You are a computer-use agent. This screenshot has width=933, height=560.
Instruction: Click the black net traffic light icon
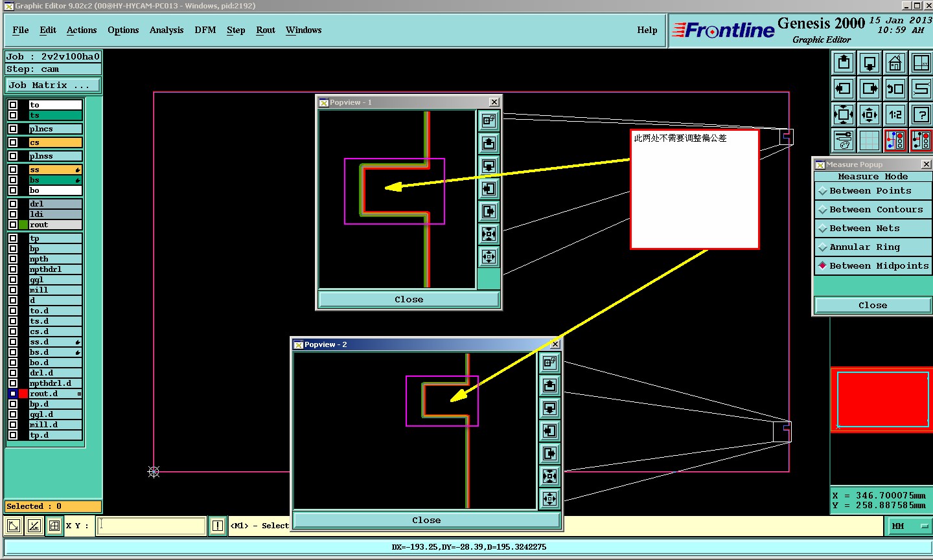pos(921,140)
